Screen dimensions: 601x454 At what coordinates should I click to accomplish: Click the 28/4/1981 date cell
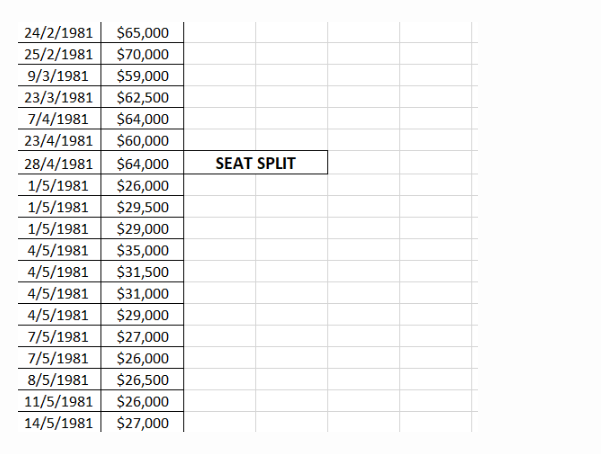coord(59,163)
